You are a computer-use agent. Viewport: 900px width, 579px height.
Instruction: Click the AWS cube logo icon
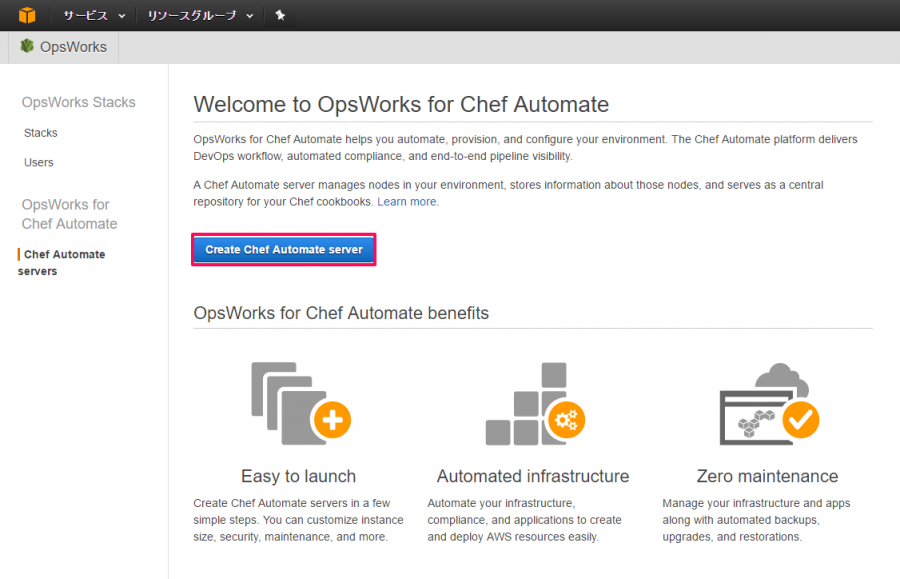[25, 15]
